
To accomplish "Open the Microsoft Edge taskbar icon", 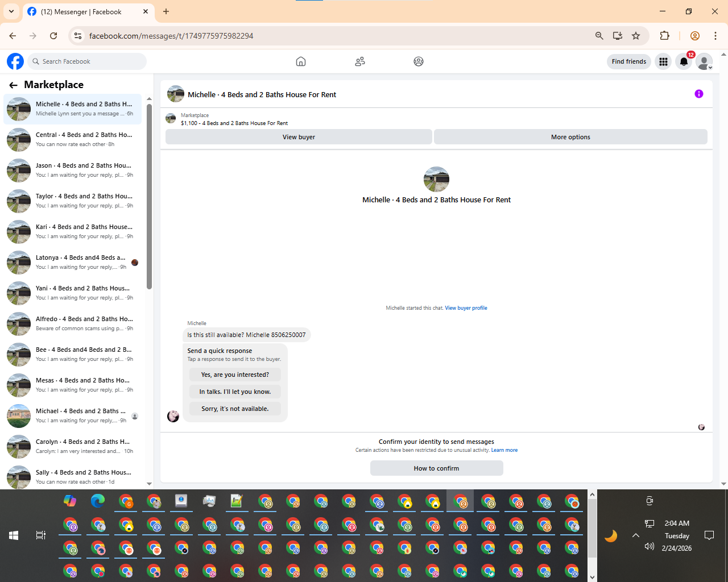I will click(98, 501).
